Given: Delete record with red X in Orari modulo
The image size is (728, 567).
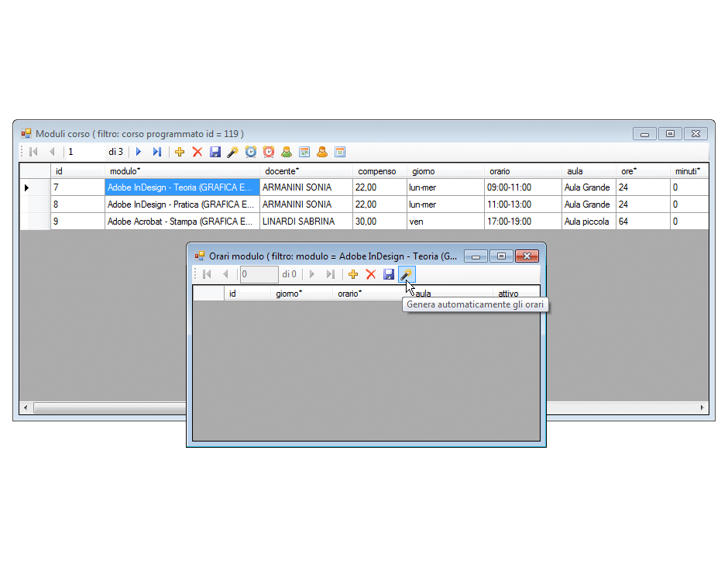Looking at the screenshot, I should [x=371, y=274].
